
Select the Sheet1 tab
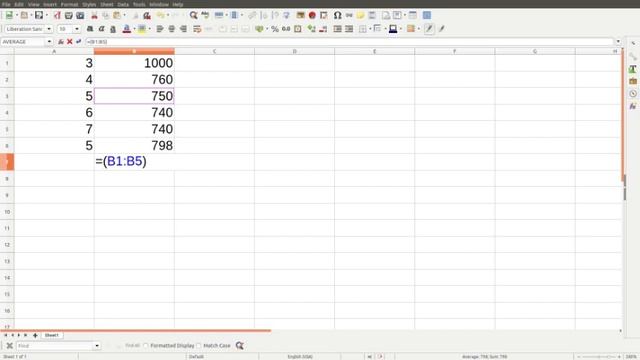(51, 335)
